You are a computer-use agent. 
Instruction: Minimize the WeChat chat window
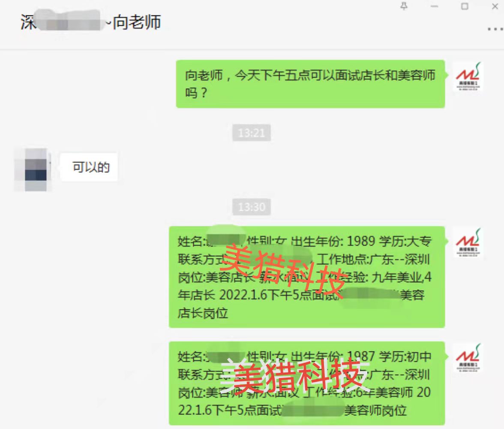(x=434, y=6)
